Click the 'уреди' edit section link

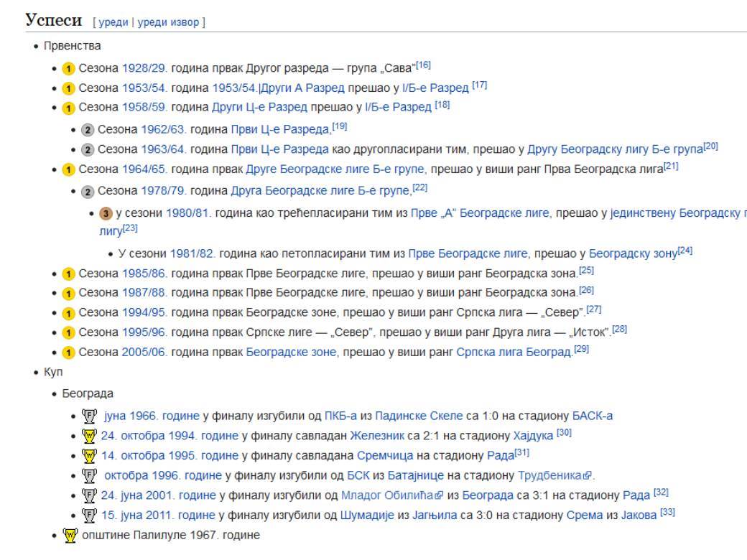click(x=113, y=22)
